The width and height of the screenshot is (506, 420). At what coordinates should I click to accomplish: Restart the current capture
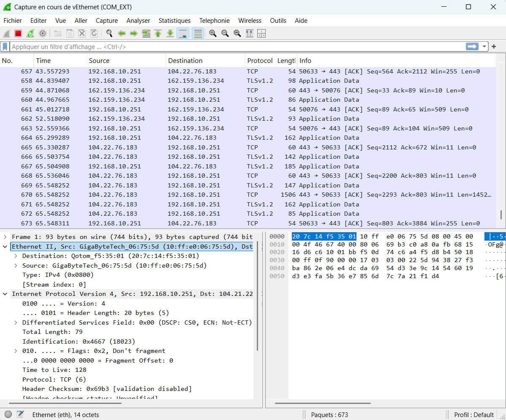30,33
